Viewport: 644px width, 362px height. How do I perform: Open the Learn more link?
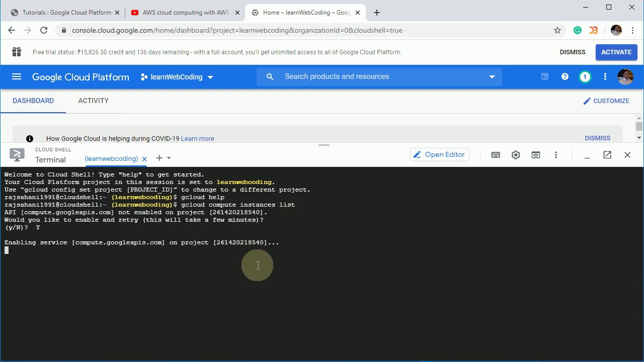pos(198,139)
